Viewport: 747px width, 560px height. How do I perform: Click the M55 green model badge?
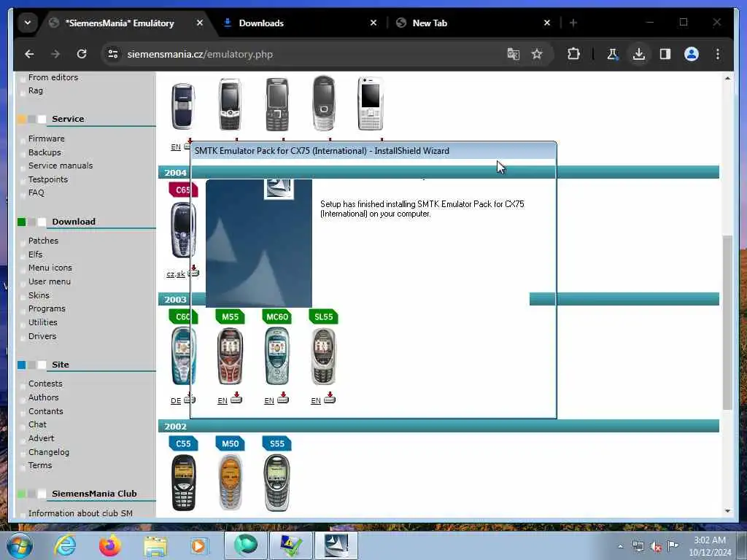click(230, 317)
